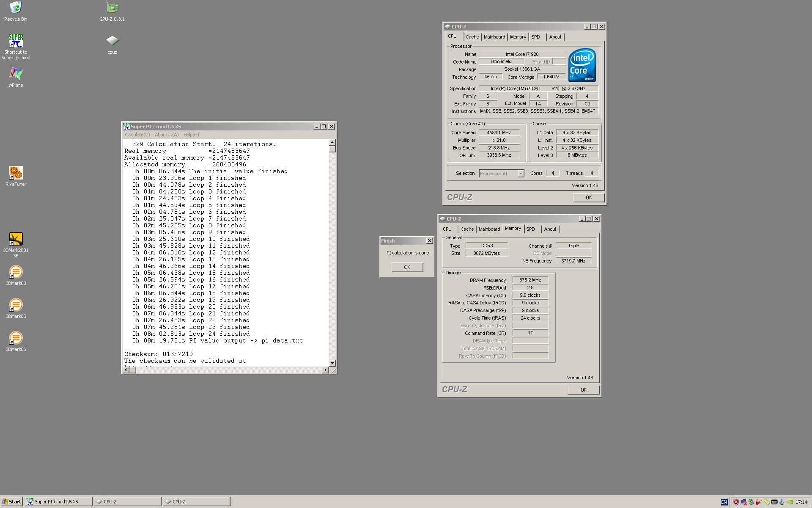Switch to Memory tab in upper CPU-Z window
The image size is (812, 508).
coord(518,37)
